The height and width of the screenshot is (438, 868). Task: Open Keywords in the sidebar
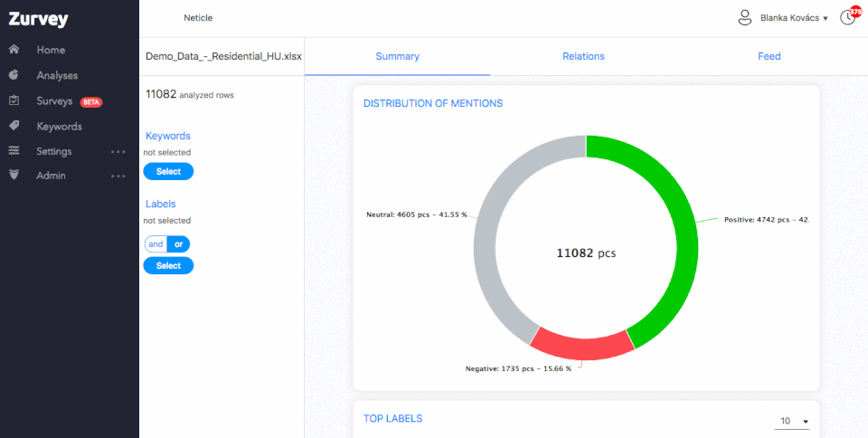click(x=60, y=127)
